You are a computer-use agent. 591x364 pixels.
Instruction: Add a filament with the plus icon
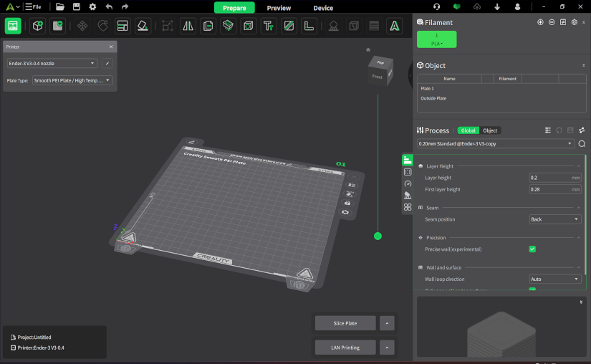540,22
